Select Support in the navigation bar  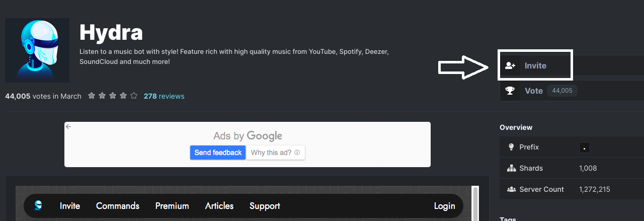(265, 206)
